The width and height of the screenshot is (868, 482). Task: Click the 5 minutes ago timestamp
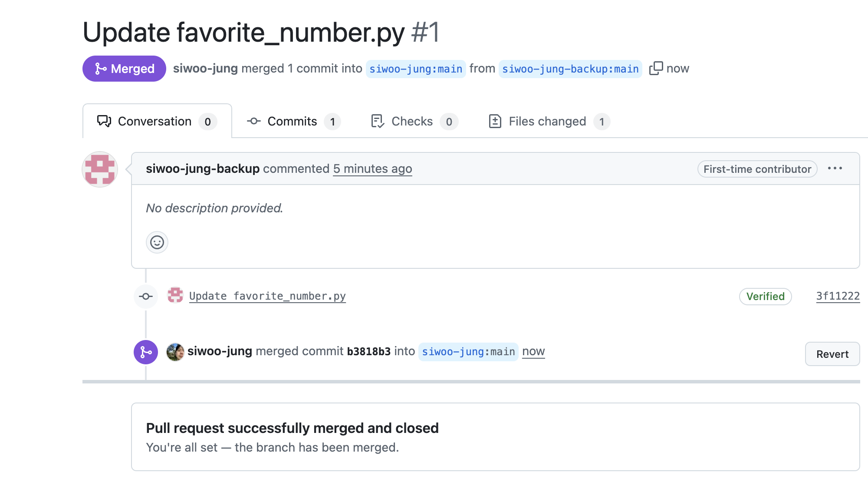[373, 168]
